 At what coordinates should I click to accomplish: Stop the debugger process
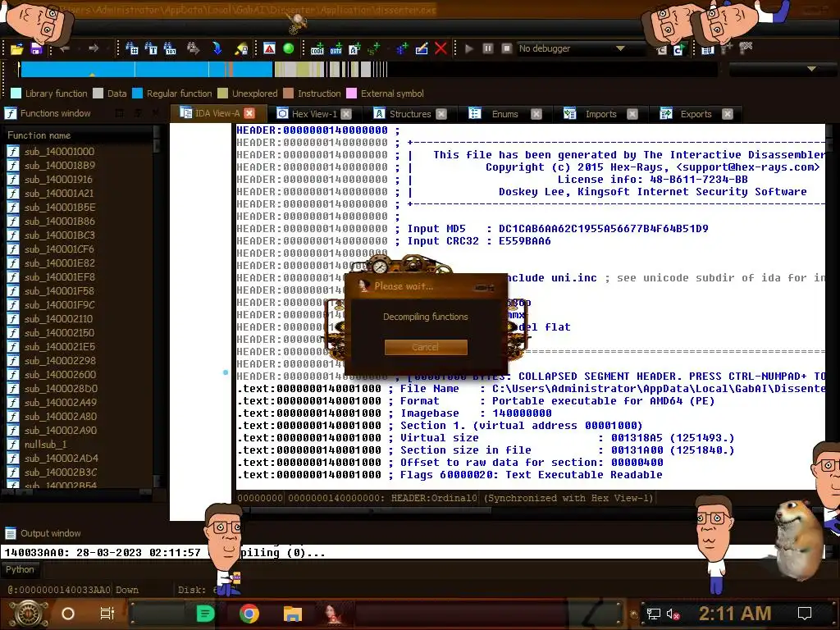tap(507, 48)
